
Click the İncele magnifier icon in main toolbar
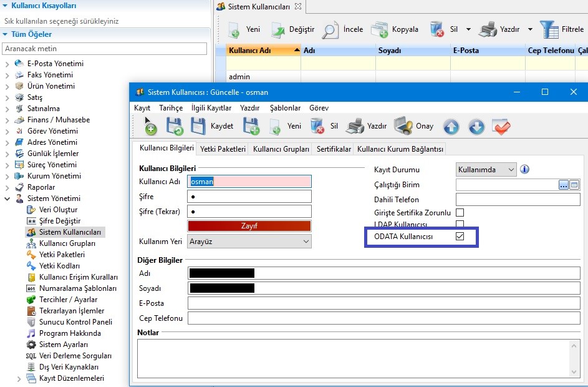pyautogui.click(x=331, y=29)
